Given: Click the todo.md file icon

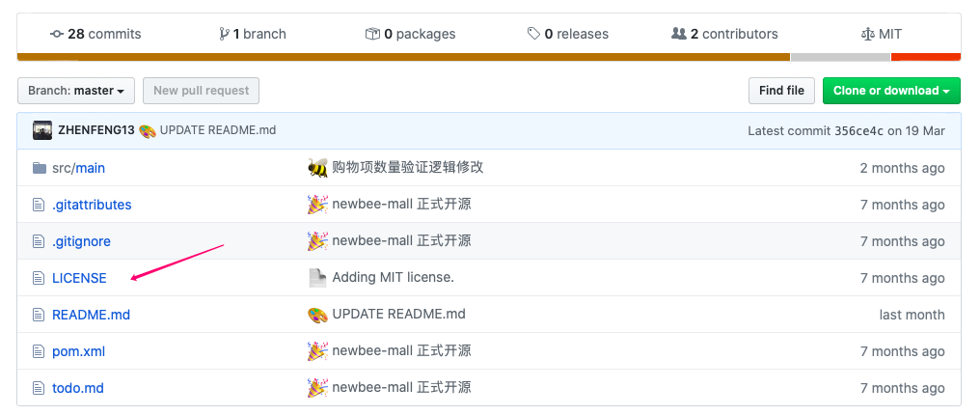Looking at the screenshot, I should pos(40,388).
